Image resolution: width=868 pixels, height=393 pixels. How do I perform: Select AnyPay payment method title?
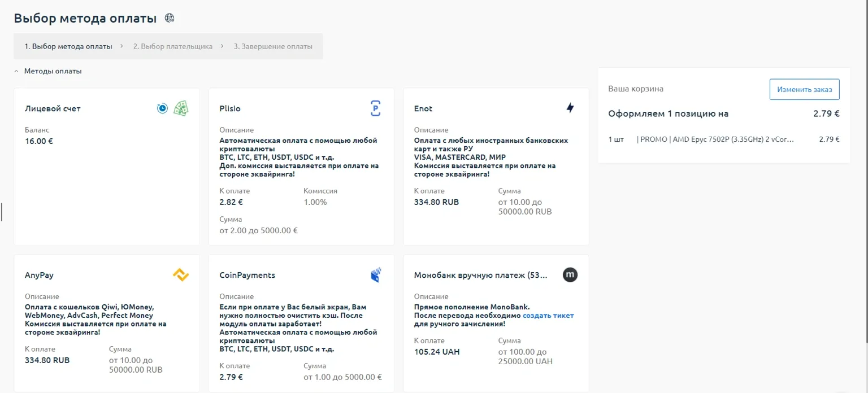(39, 276)
